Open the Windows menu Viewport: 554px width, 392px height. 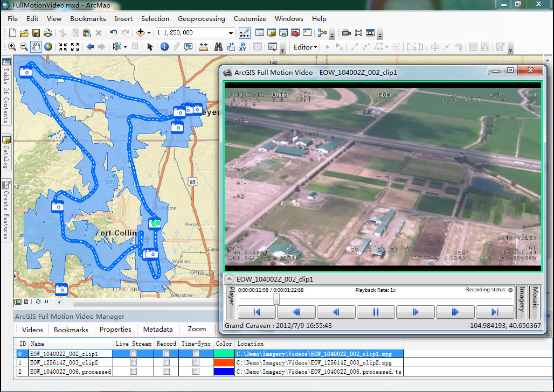point(289,19)
